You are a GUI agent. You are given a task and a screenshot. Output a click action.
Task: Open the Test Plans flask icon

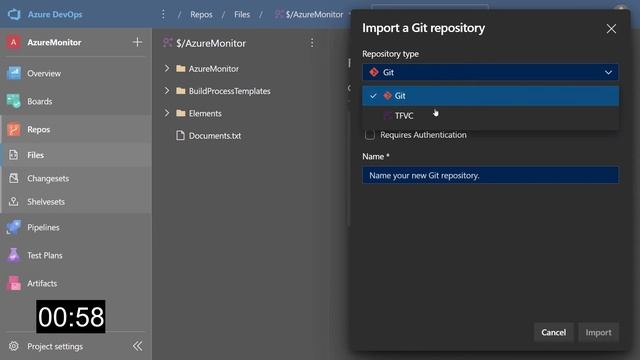coord(13,255)
